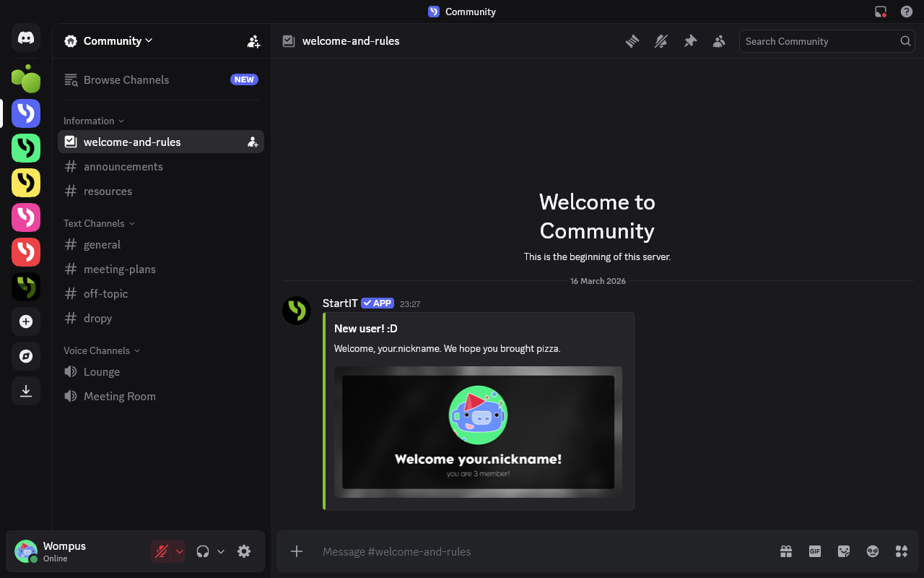The width and height of the screenshot is (924, 578).
Task: Click Browse Channels
Action: [x=126, y=79]
